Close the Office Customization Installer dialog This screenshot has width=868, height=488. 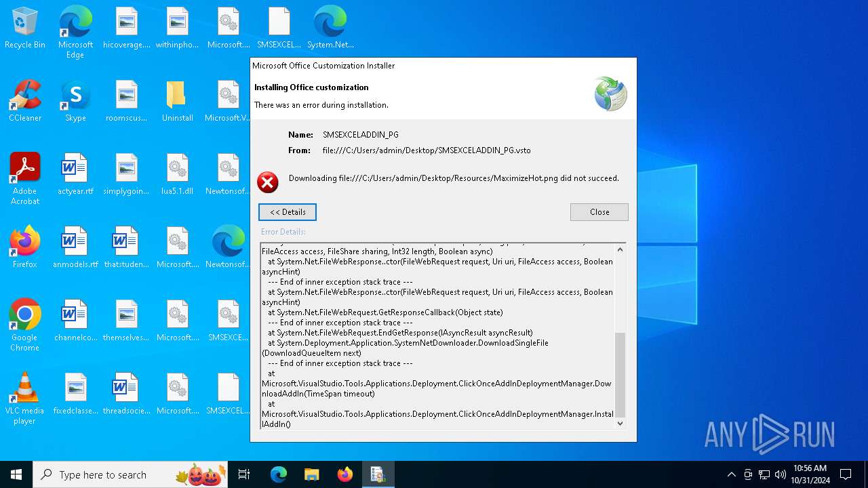coord(599,212)
